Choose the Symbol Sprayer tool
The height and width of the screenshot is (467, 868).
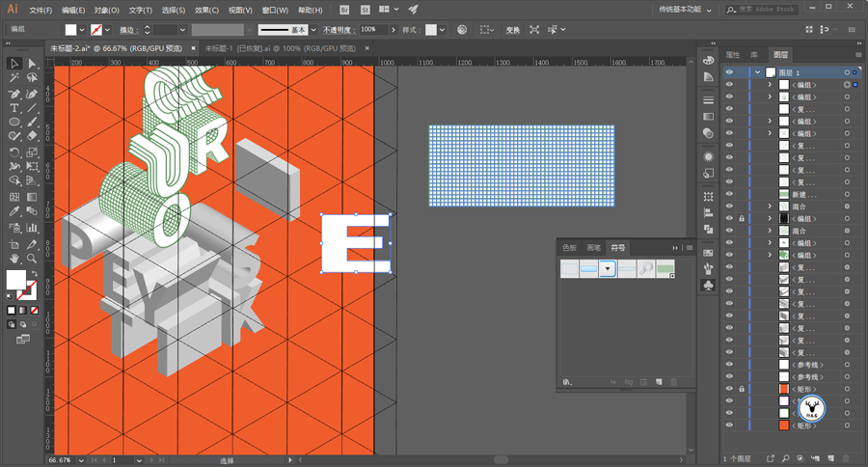click(x=14, y=228)
